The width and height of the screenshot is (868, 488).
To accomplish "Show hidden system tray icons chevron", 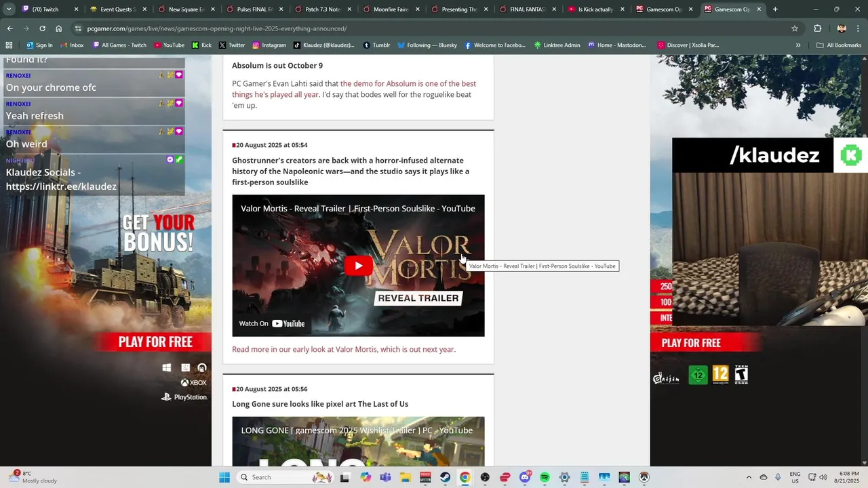I will (x=749, y=477).
